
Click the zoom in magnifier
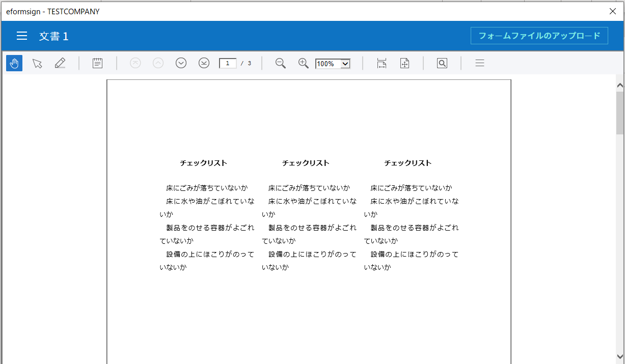point(304,63)
